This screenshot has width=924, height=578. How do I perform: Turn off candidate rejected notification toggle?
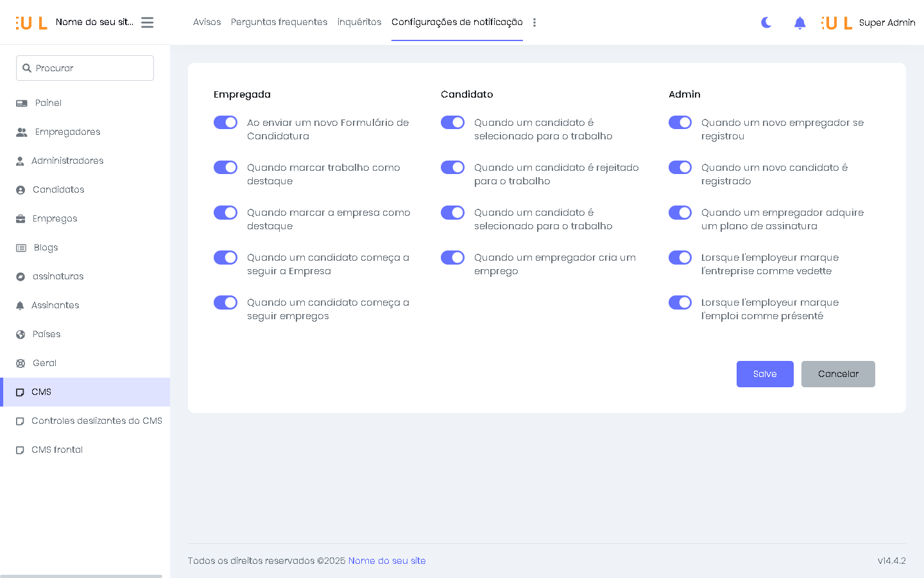452,168
